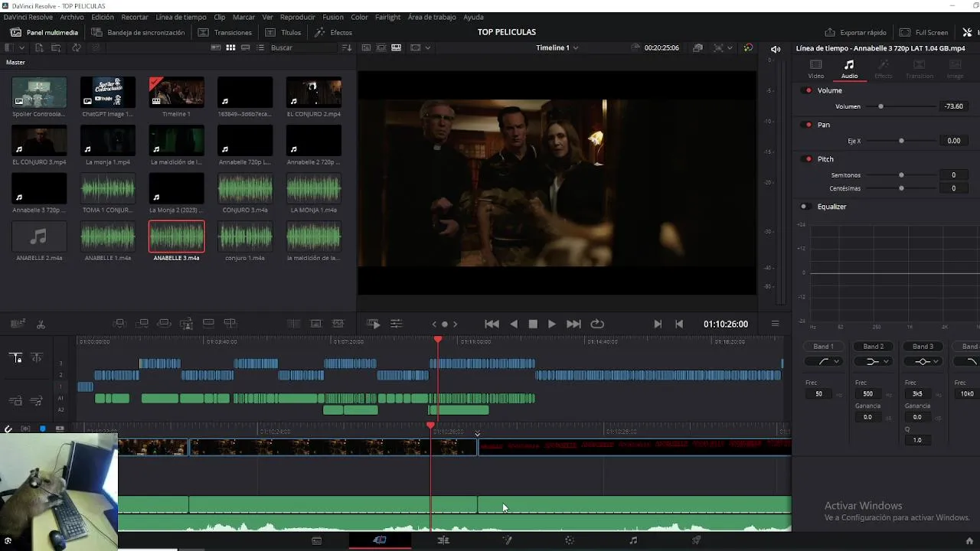Click the blue marker flag icon

click(43, 429)
